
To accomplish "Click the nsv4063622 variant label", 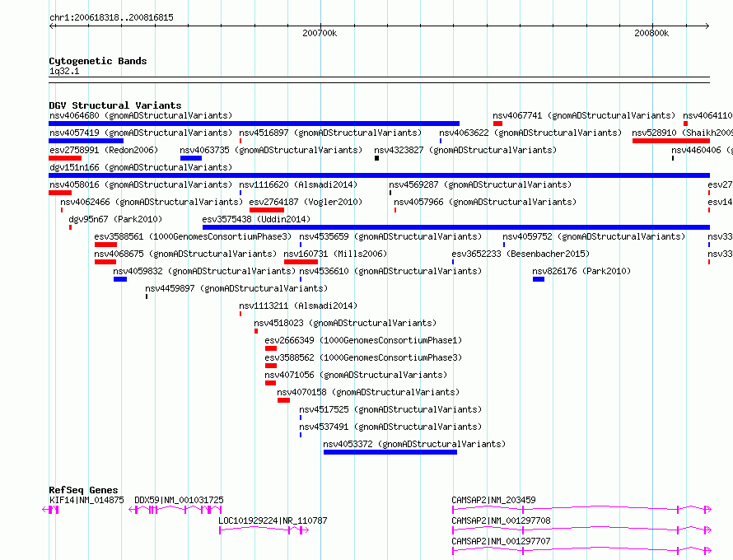I will click(530, 133).
